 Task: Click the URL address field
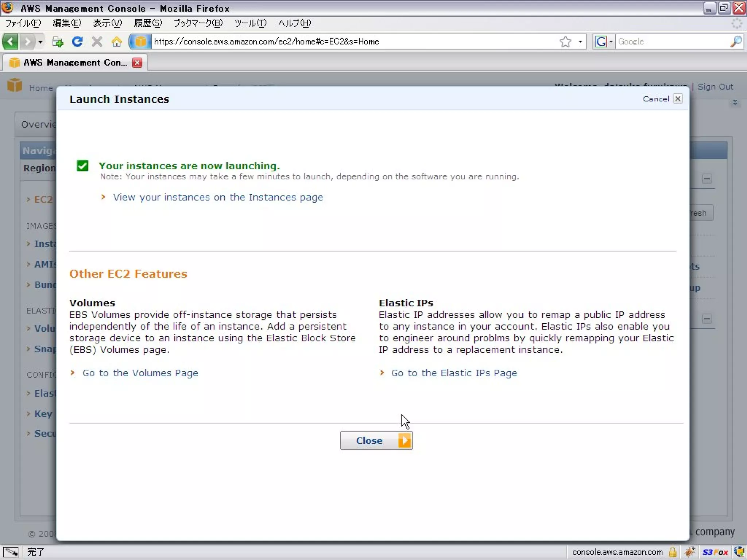pyautogui.click(x=354, y=42)
